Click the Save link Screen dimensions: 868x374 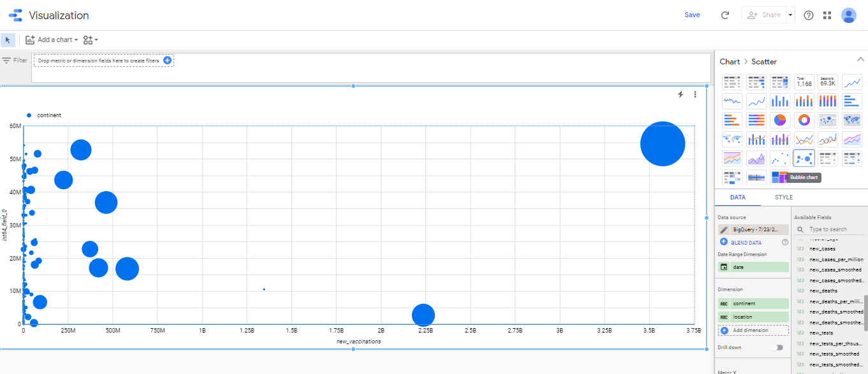pos(692,15)
